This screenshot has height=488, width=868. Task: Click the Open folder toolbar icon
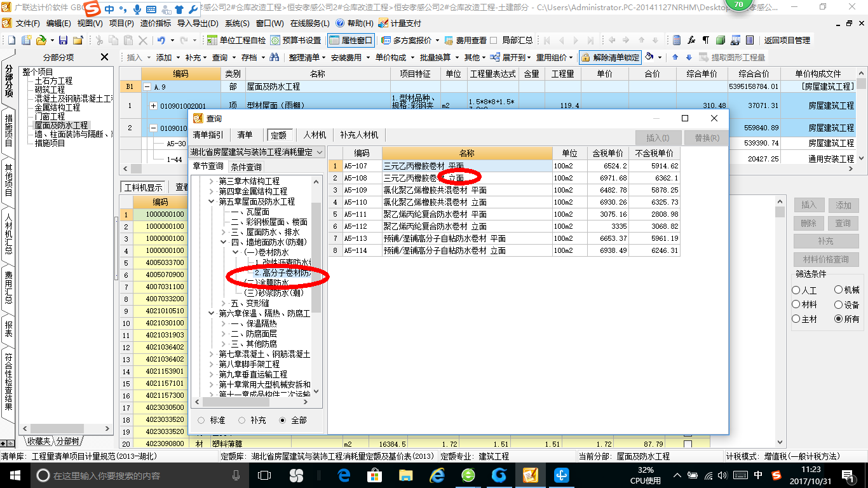(41, 40)
